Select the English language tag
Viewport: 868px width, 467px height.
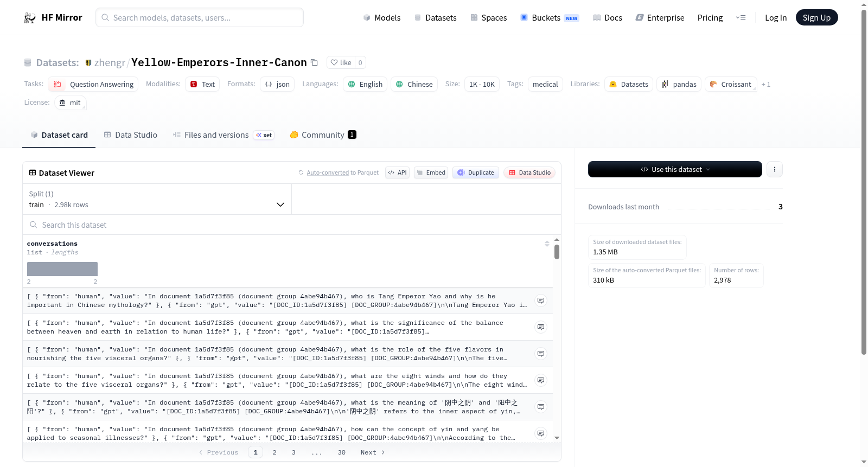tap(365, 84)
